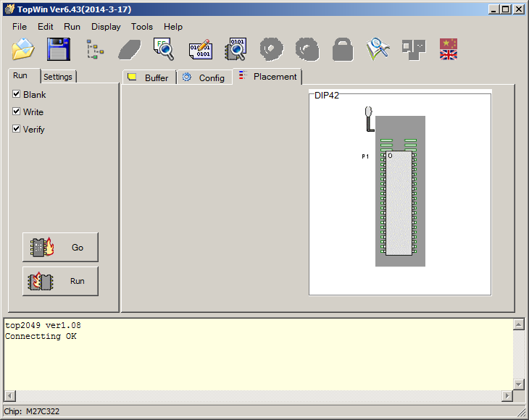Click the Chinese/English language flags icon
Screen dimensions: 529x420
(449, 49)
